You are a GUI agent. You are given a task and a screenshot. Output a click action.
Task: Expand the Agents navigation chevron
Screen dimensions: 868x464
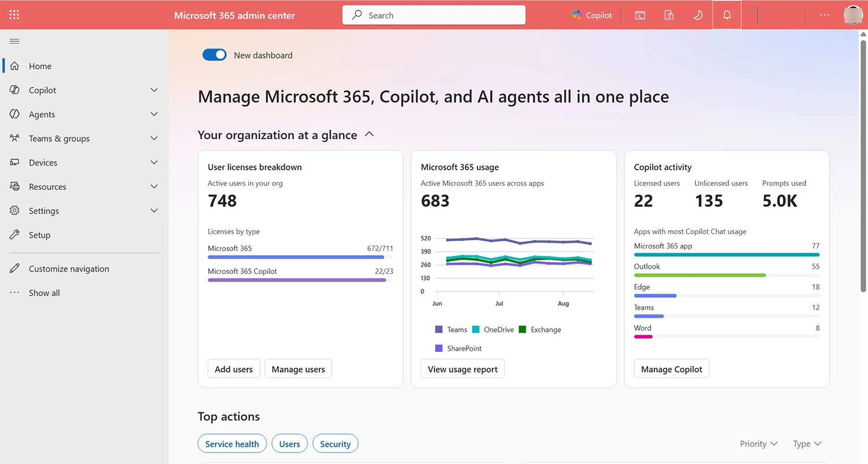154,114
